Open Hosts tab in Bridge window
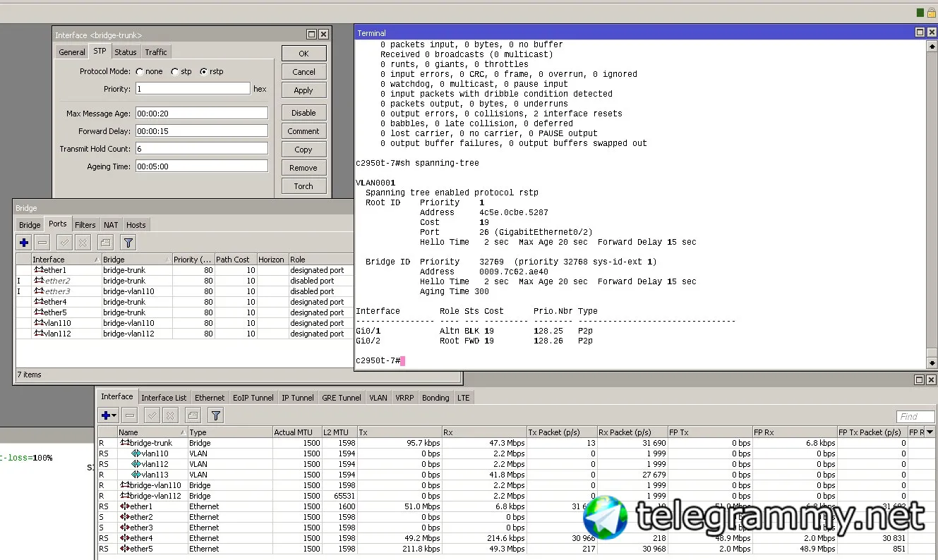Image resolution: width=938 pixels, height=560 pixels. point(136,225)
